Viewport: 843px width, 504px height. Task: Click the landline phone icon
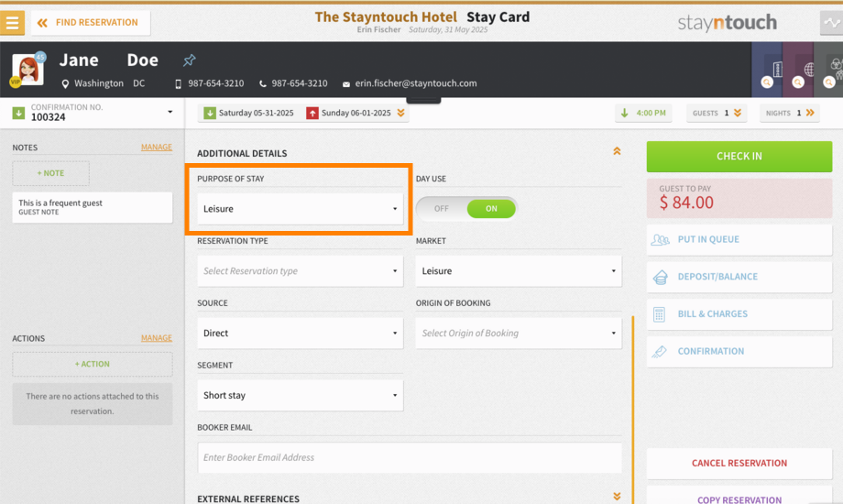point(262,84)
